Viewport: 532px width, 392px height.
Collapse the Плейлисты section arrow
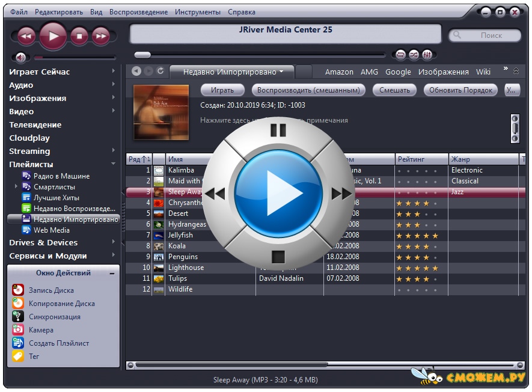point(114,164)
